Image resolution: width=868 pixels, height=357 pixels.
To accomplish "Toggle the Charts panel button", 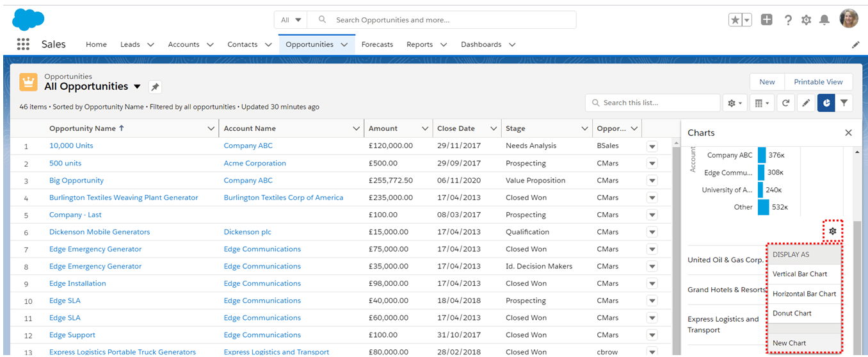I will 826,103.
